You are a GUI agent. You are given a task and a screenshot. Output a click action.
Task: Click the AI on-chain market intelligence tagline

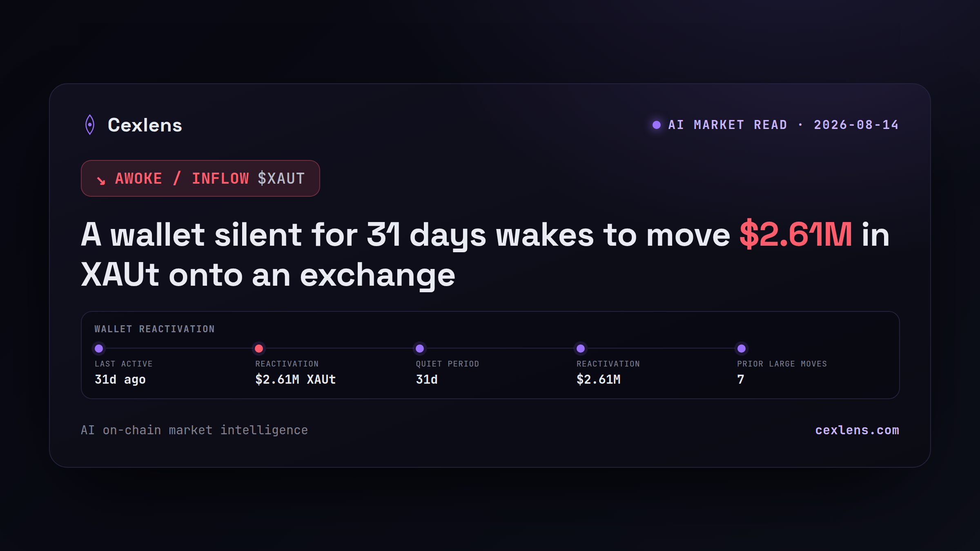194,430
